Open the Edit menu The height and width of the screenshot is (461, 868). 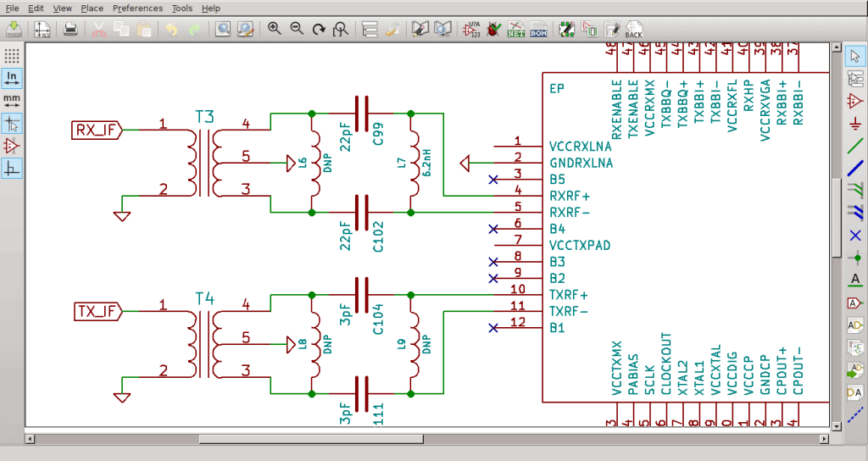36,8
